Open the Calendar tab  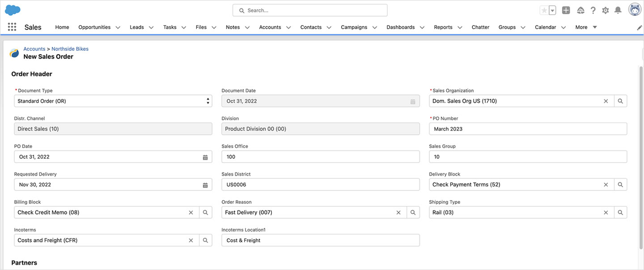coord(546,27)
